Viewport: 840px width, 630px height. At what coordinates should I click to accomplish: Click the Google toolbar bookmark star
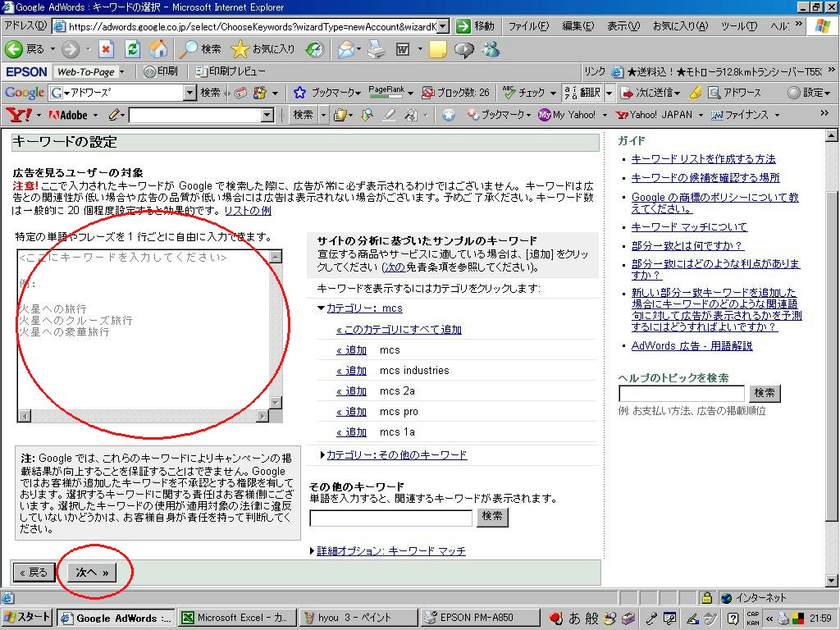click(299, 93)
